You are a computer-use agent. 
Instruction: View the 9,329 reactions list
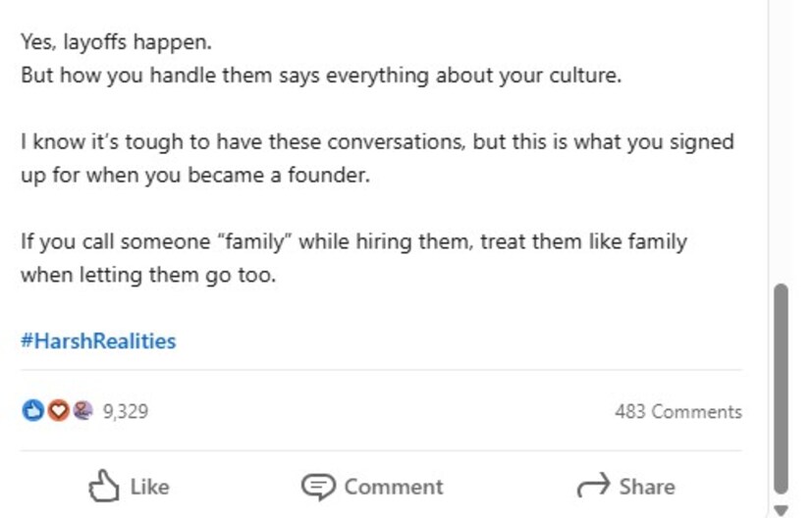125,411
